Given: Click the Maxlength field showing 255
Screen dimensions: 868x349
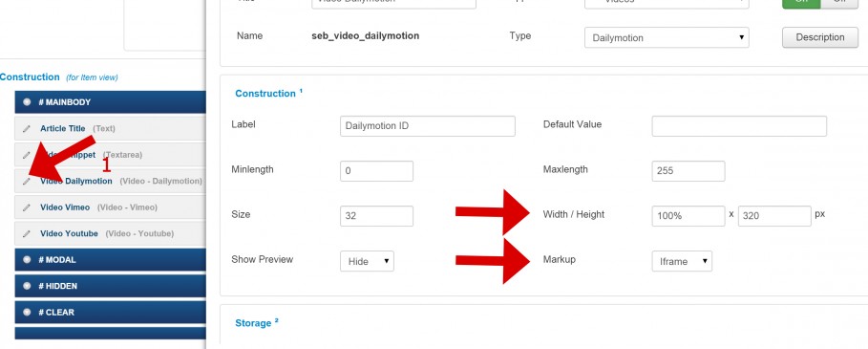Looking at the screenshot, I should pos(688,170).
